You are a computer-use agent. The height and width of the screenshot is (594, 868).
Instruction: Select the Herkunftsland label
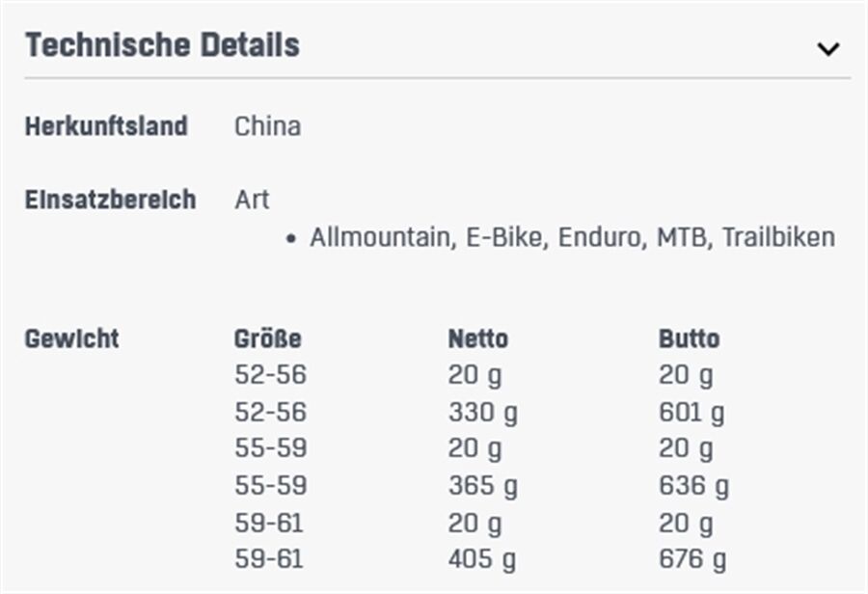(x=106, y=126)
